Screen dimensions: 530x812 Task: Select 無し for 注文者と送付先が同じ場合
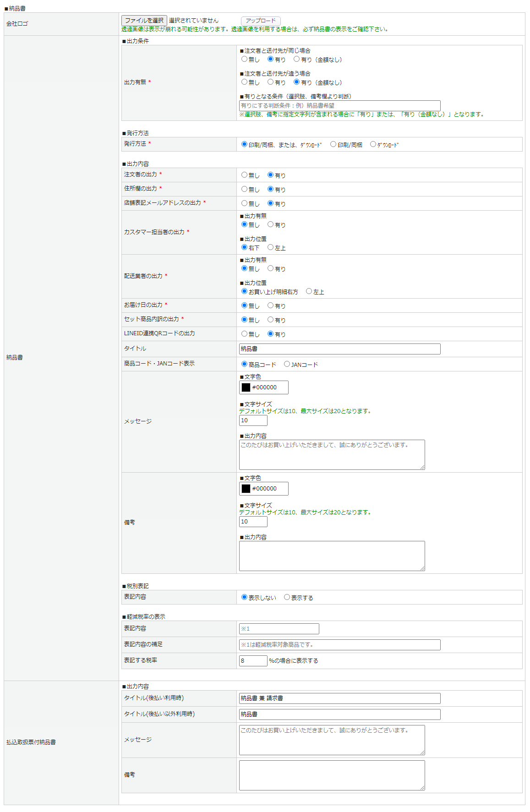[245, 59]
